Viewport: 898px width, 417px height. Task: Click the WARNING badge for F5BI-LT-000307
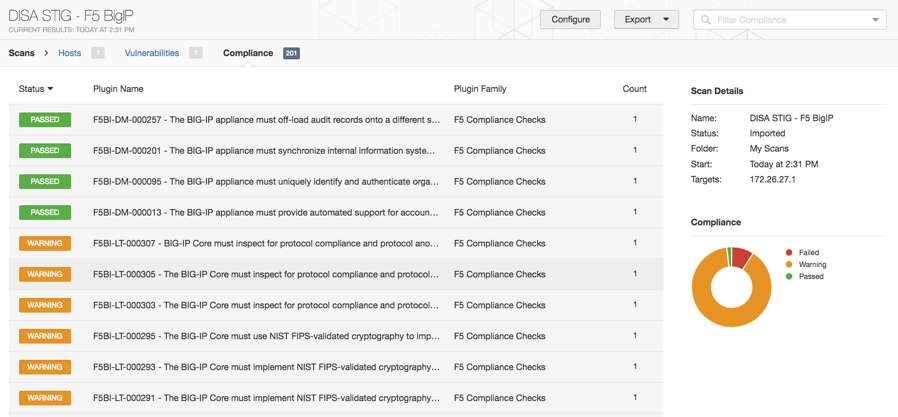45,243
